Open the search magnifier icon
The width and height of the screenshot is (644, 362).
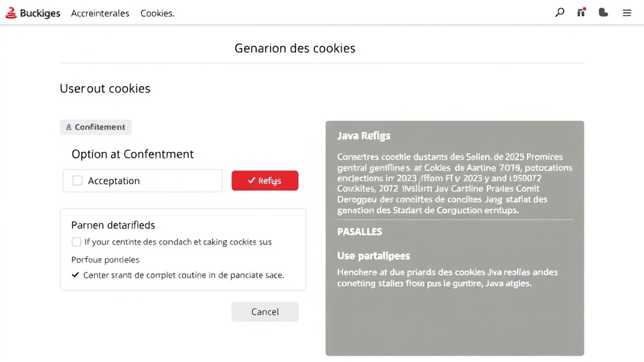559,12
